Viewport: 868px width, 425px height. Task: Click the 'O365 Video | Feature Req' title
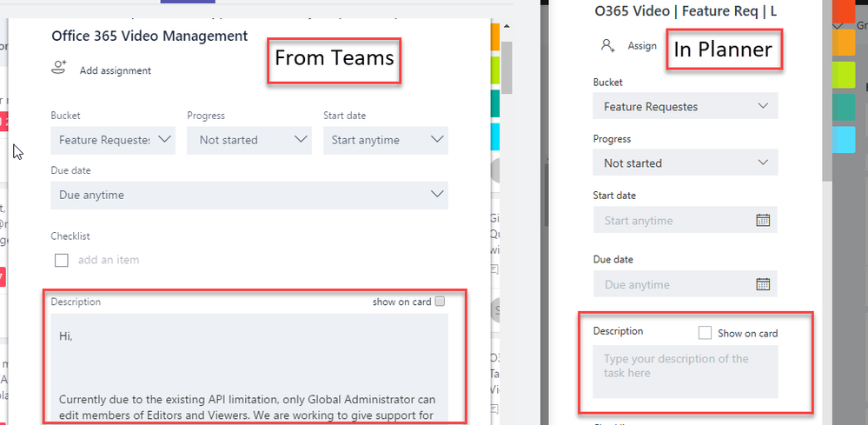(686, 10)
